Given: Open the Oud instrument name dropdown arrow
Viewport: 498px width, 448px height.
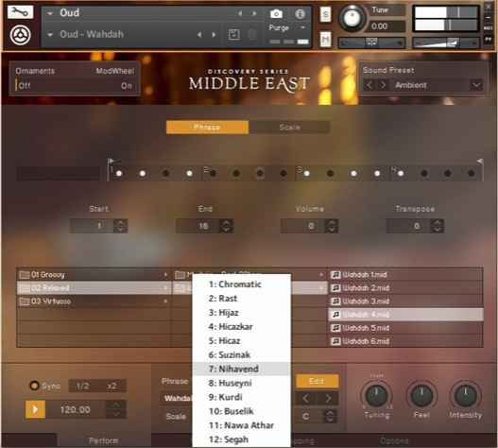Looking at the screenshot, I should pos(50,13).
